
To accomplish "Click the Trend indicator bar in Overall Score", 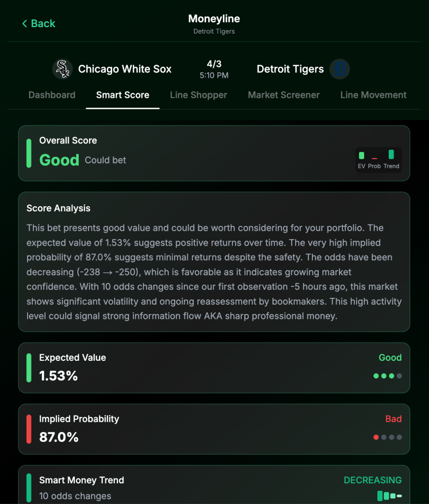I will (391, 155).
